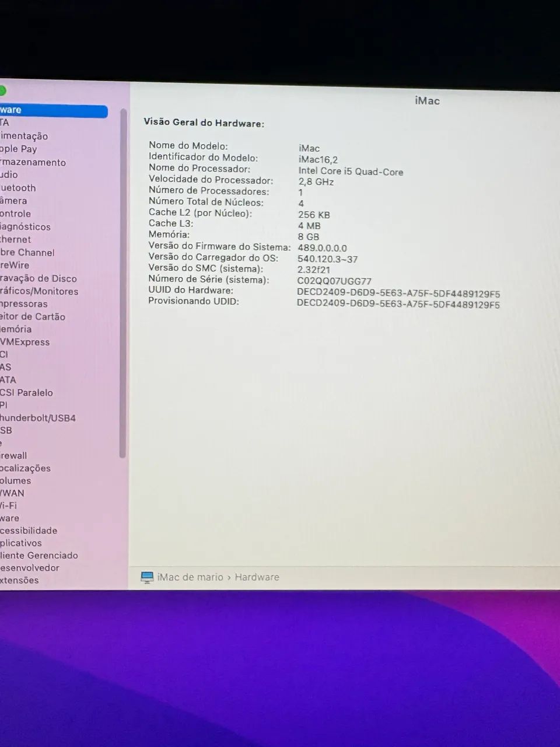Click 'Hardware' in the bottom path bar
The height and width of the screenshot is (747, 560).
pos(257,577)
